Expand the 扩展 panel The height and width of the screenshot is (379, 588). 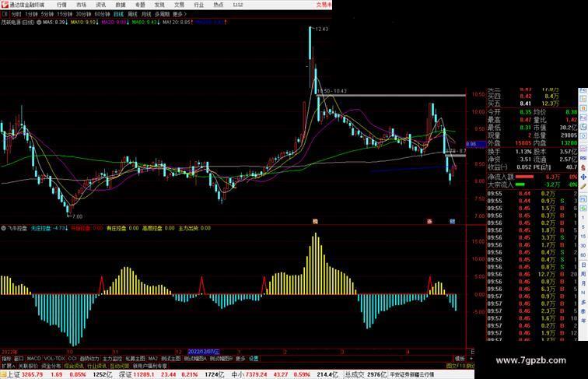(x=8, y=366)
